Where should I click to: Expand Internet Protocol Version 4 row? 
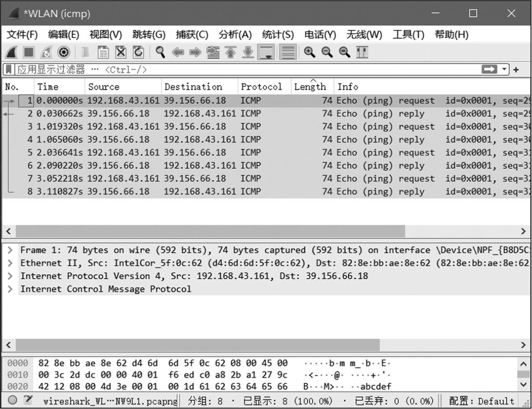click(10, 276)
